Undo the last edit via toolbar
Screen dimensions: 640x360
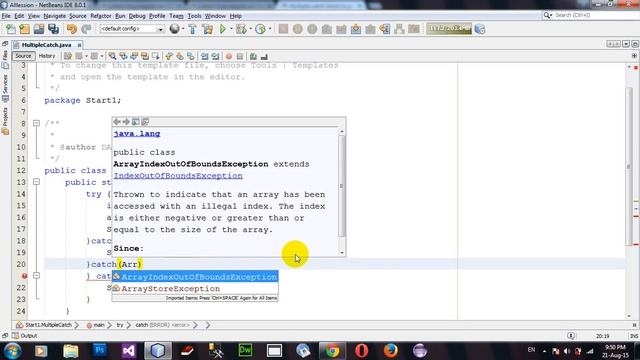coord(72,29)
